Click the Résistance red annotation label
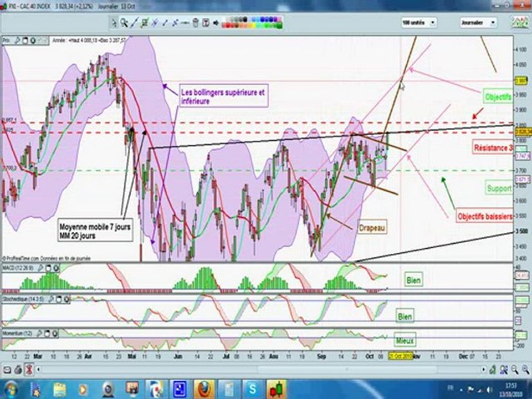Viewport: 532px width, 399px height. [493, 148]
